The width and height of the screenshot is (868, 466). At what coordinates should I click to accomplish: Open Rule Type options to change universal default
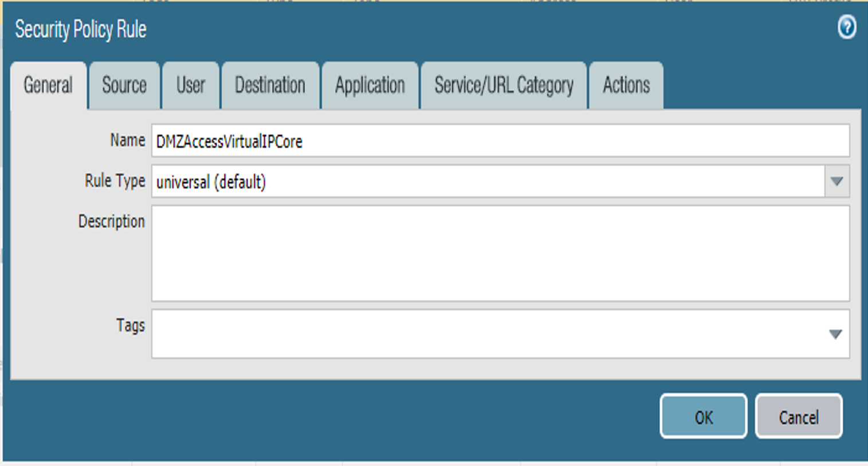coord(836,180)
